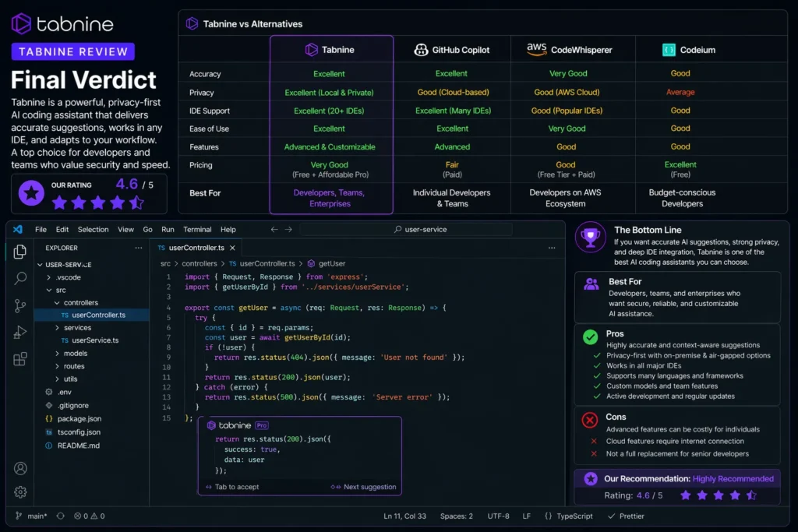Expand the models folder
This screenshot has height=532, width=798.
click(57, 353)
